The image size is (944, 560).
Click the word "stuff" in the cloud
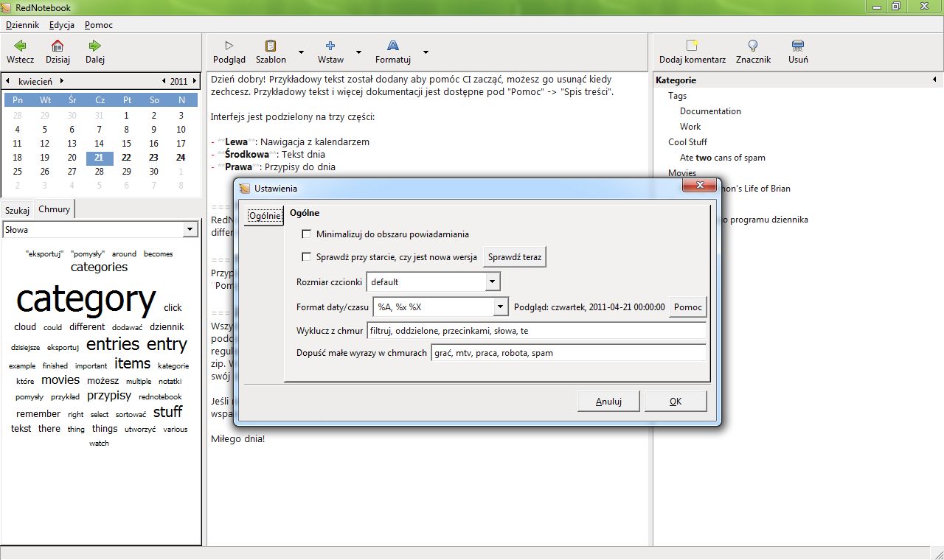(167, 412)
